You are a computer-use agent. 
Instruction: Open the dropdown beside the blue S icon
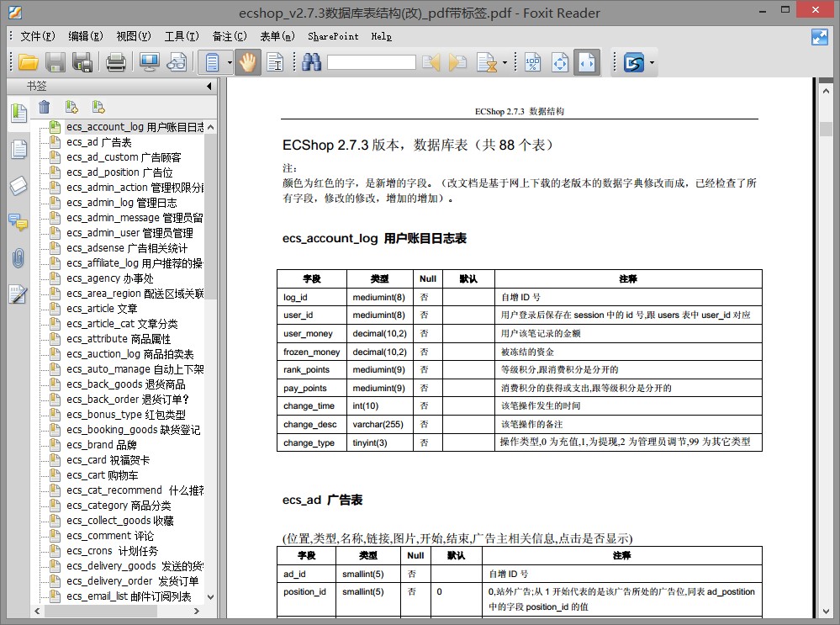click(652, 63)
